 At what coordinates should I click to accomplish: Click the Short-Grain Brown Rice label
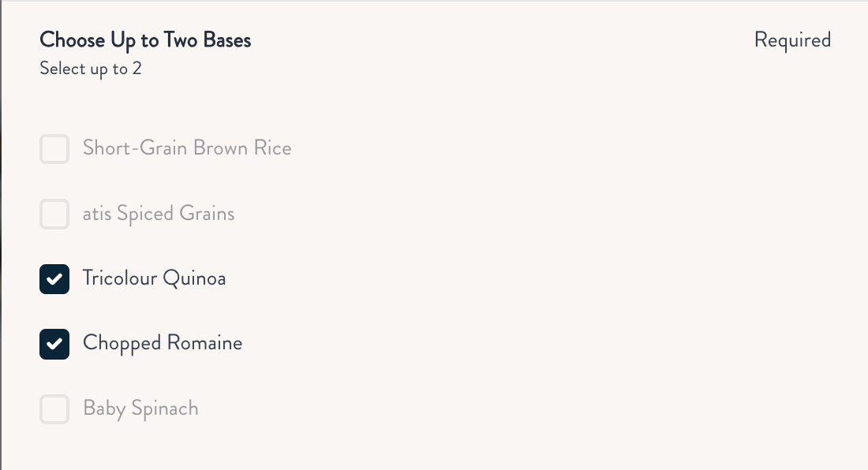[187, 148]
